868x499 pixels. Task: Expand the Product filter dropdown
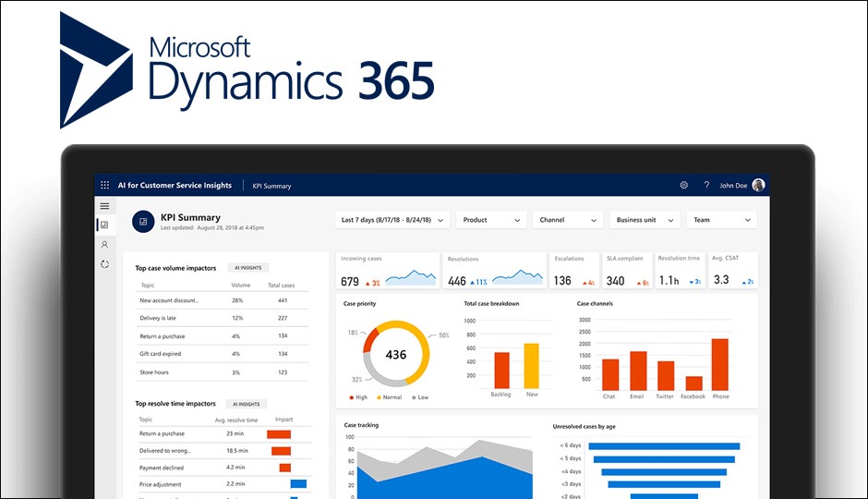[491, 220]
